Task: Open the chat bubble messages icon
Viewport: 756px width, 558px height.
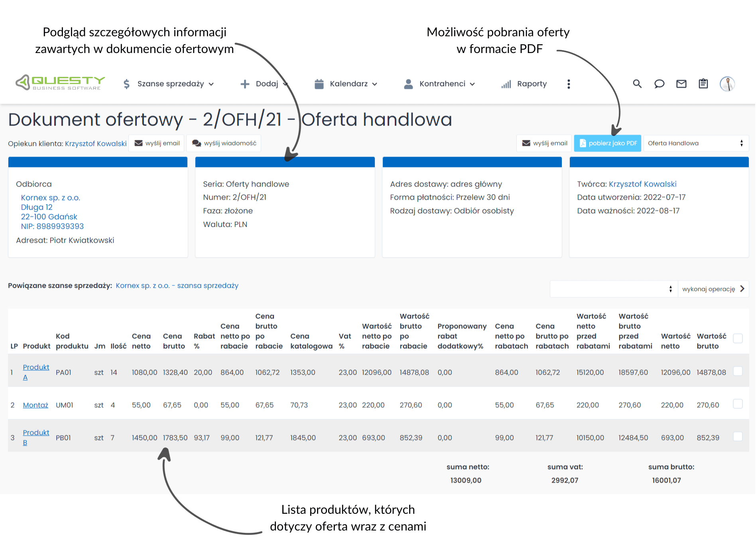Action: [x=659, y=84]
